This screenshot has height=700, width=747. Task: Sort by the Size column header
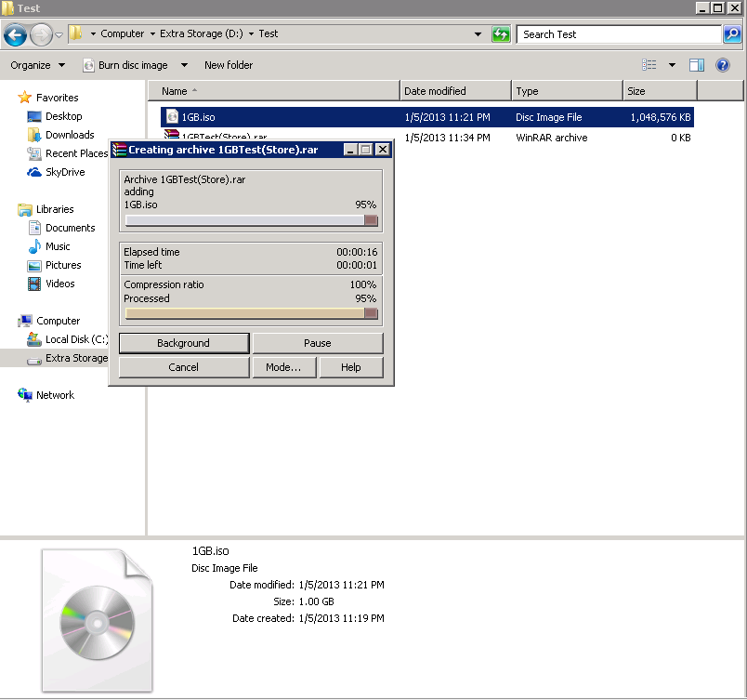[x=661, y=91]
